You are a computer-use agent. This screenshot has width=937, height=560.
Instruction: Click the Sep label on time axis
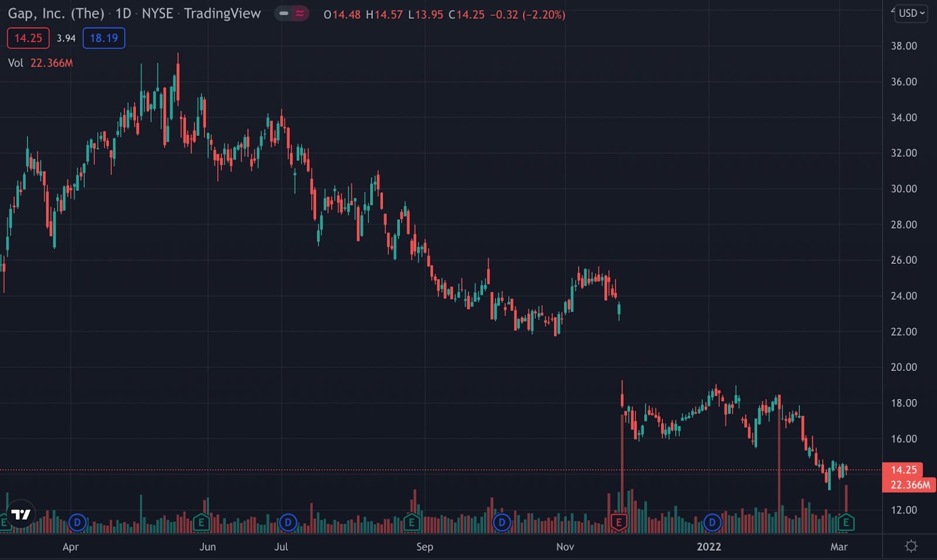click(425, 547)
